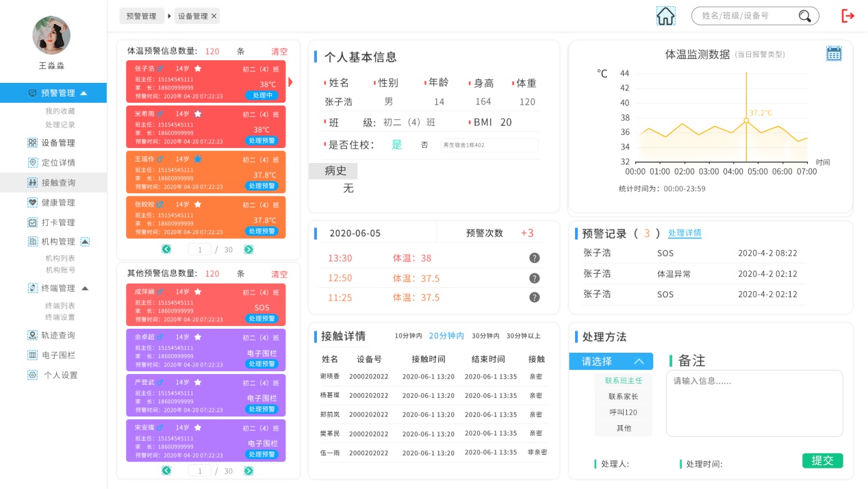The image size is (868, 489).
Task: Click the 轨迹查询 track icon
Action: [32, 336]
